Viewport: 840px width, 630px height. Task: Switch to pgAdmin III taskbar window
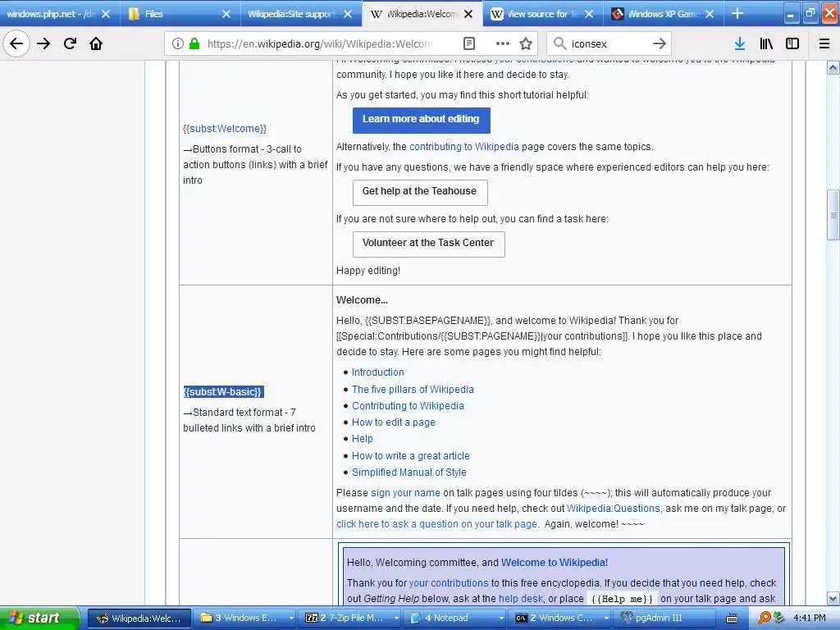tap(666, 619)
